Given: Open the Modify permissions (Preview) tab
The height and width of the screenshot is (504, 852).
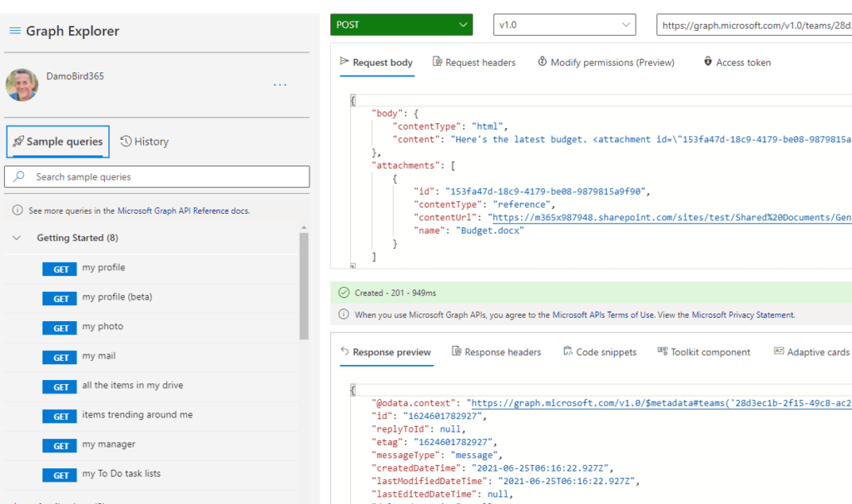Looking at the screenshot, I should tap(606, 62).
